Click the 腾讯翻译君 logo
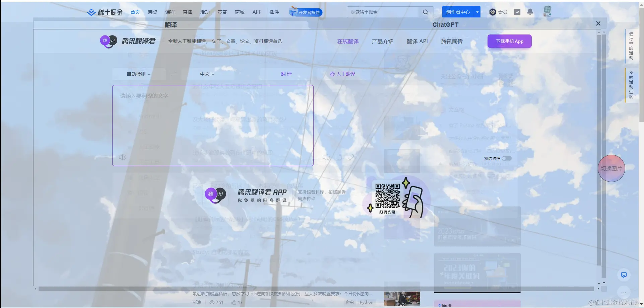The width and height of the screenshot is (644, 308). (128, 41)
